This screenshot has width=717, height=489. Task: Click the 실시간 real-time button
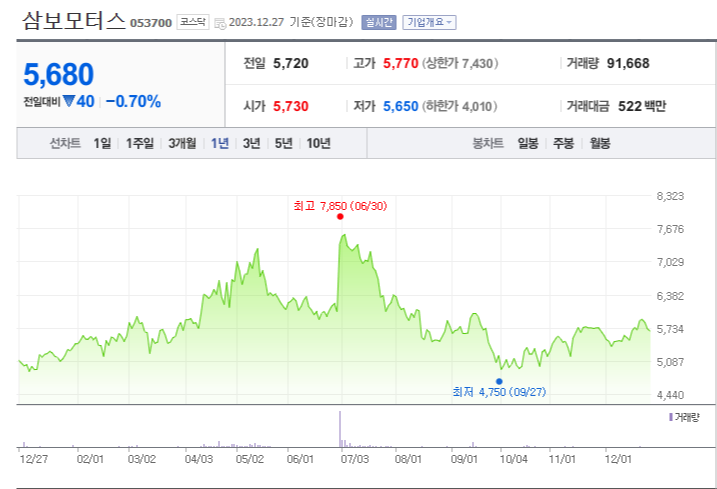pos(379,22)
